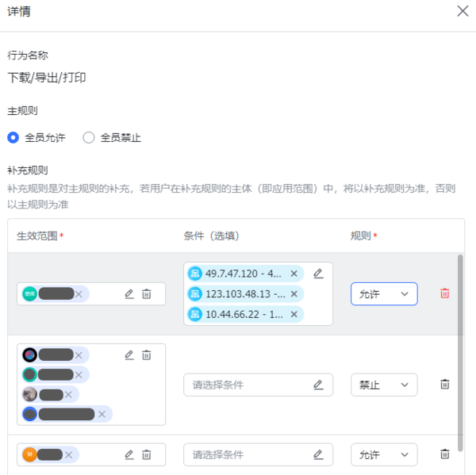476x475 pixels.
Task: Edit scope pencil icon in first rule row
Action: pos(129,293)
